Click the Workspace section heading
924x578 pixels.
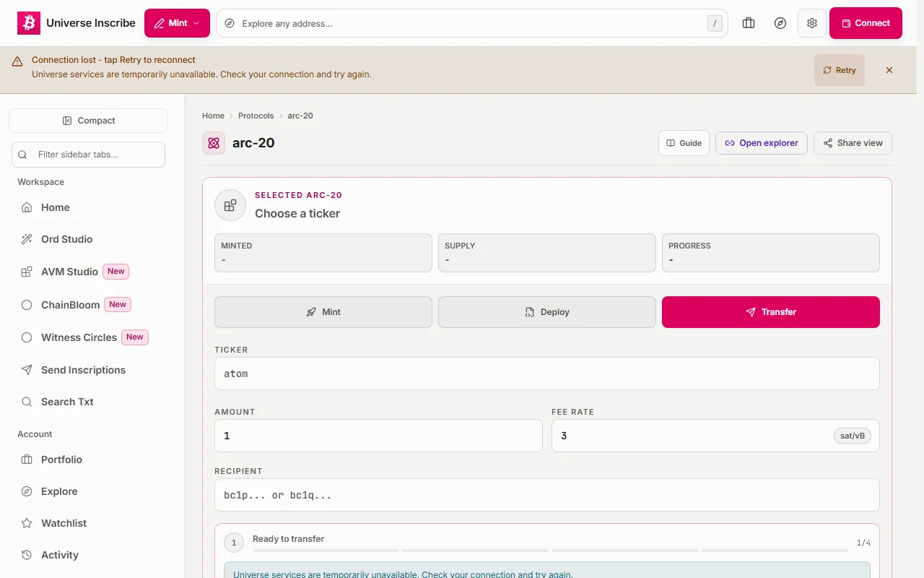[x=40, y=182]
